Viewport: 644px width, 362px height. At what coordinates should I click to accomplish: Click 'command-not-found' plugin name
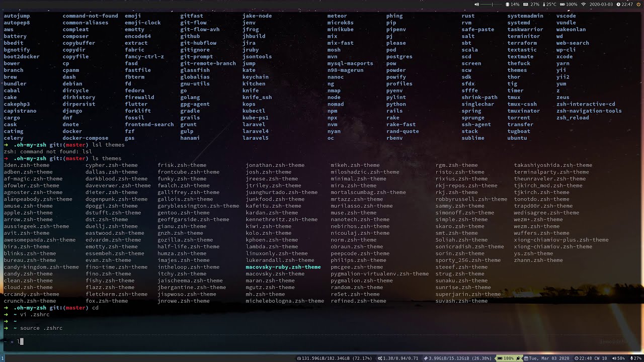(x=90, y=16)
